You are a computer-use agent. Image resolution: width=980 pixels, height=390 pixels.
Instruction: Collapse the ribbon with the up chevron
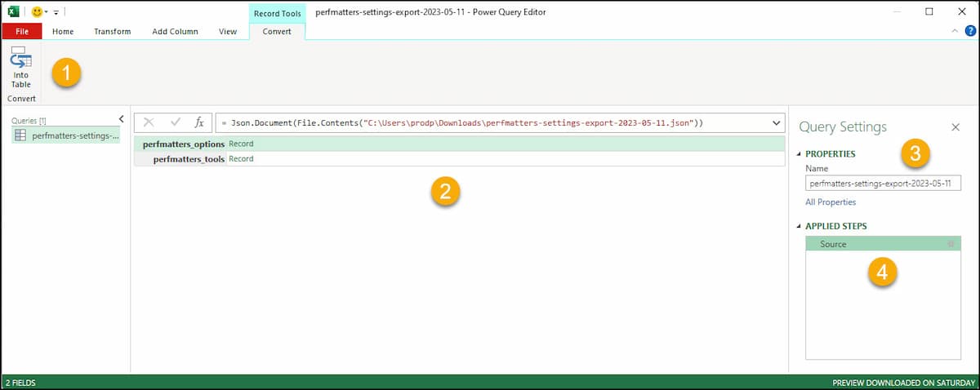[956, 31]
